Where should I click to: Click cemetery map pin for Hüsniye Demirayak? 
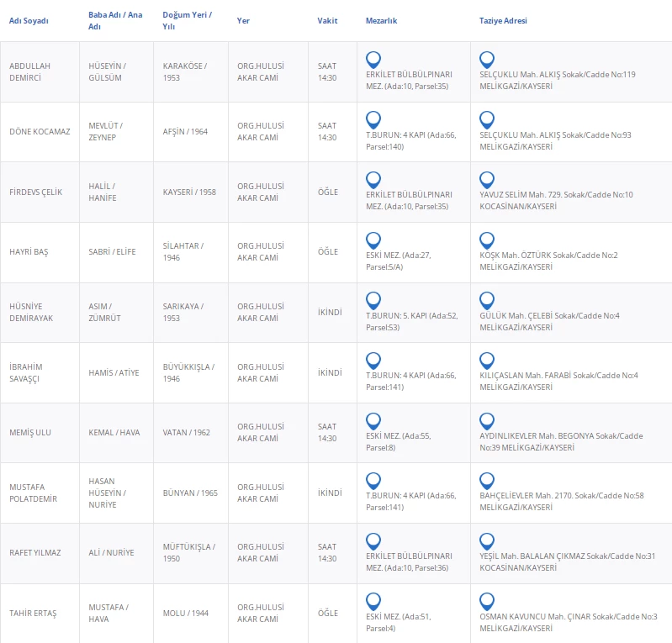tap(373, 299)
